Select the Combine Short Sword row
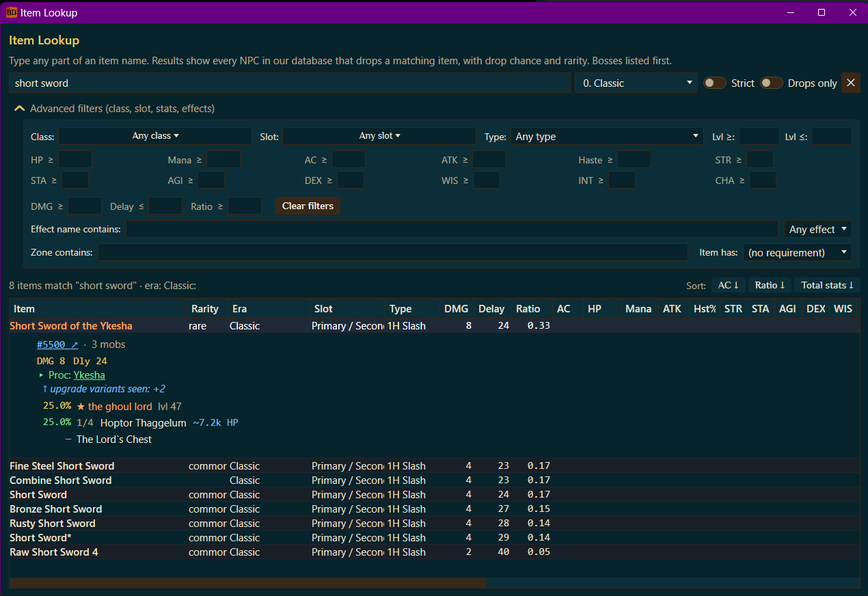 (435, 480)
